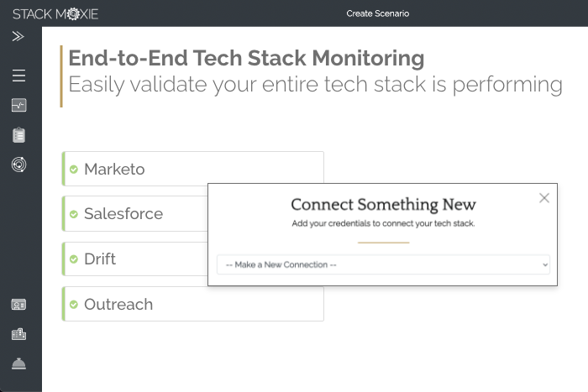Click the service bell icon in sidebar
The height and width of the screenshot is (392, 588).
pyautogui.click(x=18, y=363)
